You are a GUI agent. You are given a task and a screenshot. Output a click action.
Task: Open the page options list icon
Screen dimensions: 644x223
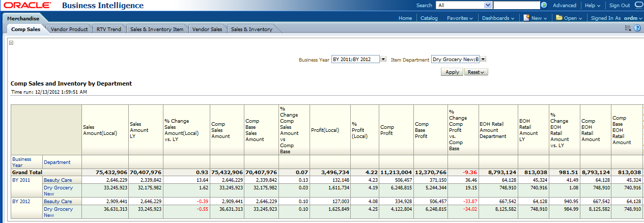pos(628,29)
